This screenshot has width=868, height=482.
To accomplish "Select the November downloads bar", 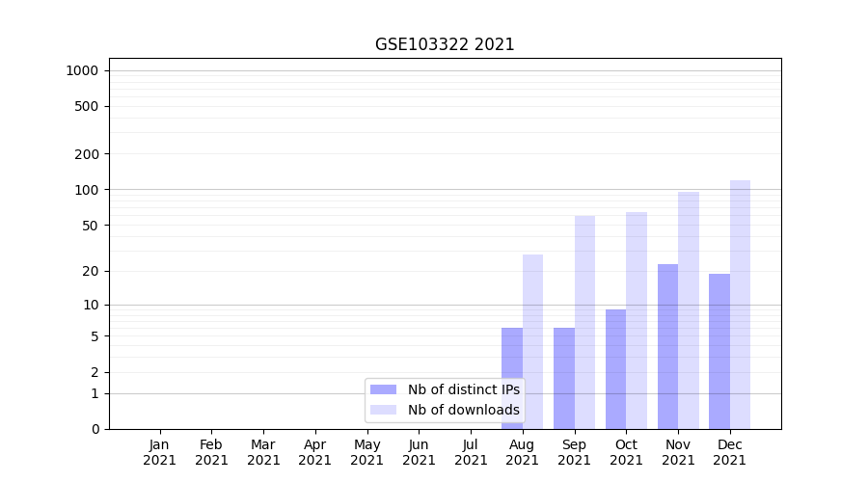I will pyautogui.click(x=689, y=310).
